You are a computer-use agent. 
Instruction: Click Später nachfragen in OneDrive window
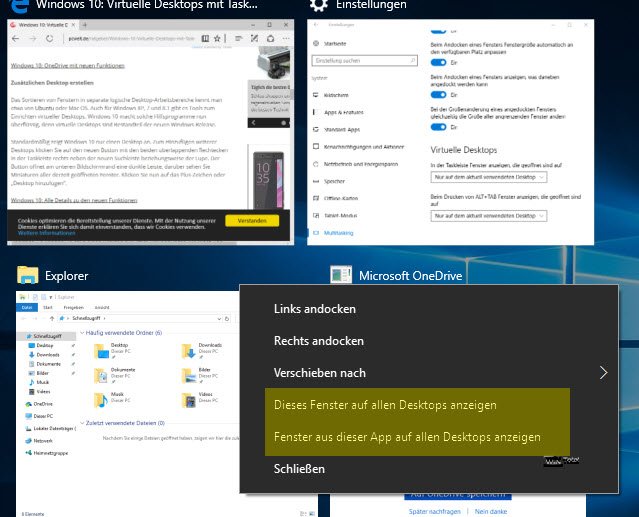click(434, 511)
